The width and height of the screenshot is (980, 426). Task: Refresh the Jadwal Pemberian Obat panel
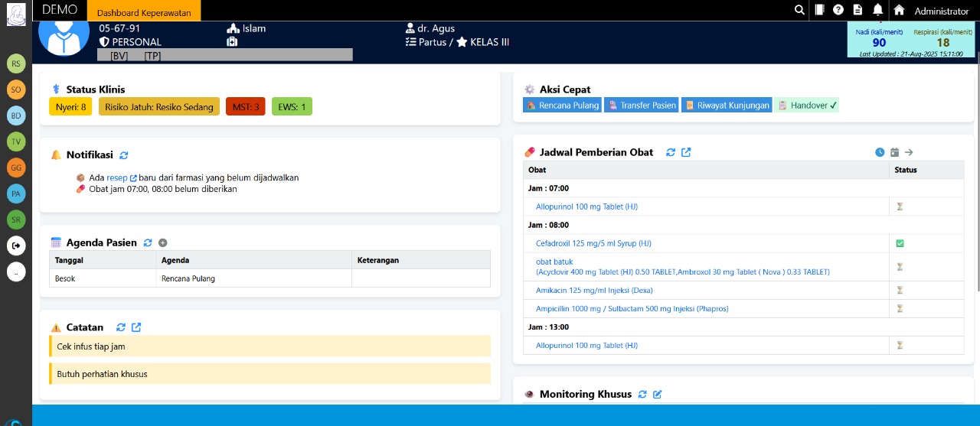click(x=671, y=152)
